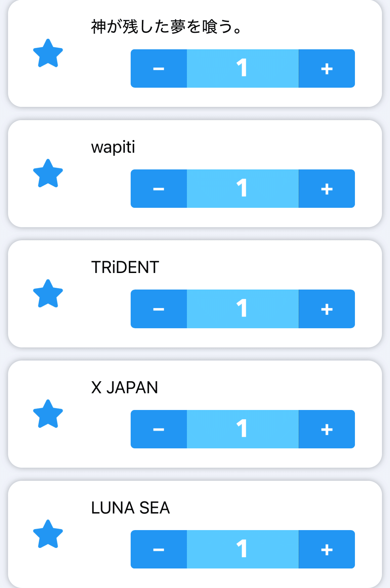The height and width of the screenshot is (588, 390).
Task: Toggle the wapiti favorite star
Action: pyautogui.click(x=48, y=174)
